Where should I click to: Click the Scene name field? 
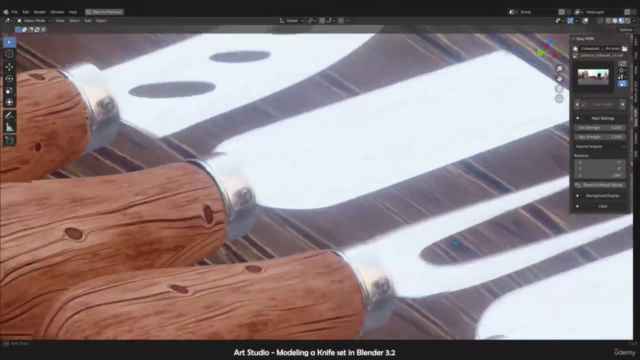[x=538, y=12]
